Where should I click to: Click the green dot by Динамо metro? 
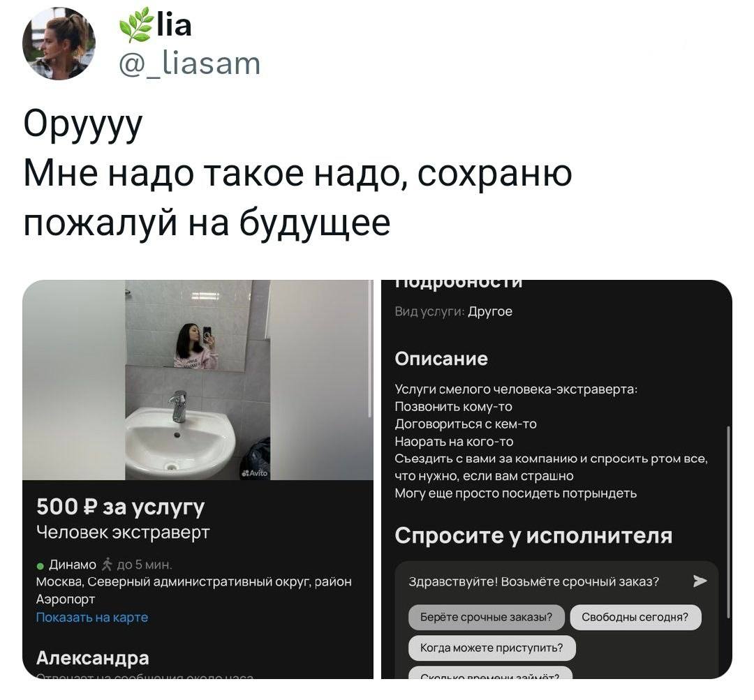click(x=40, y=566)
